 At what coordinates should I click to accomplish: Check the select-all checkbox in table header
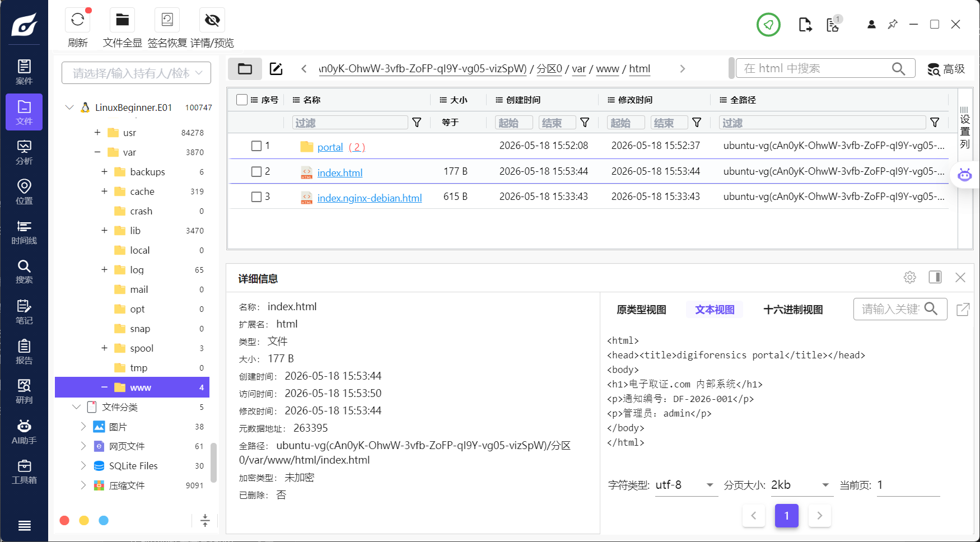pos(242,100)
